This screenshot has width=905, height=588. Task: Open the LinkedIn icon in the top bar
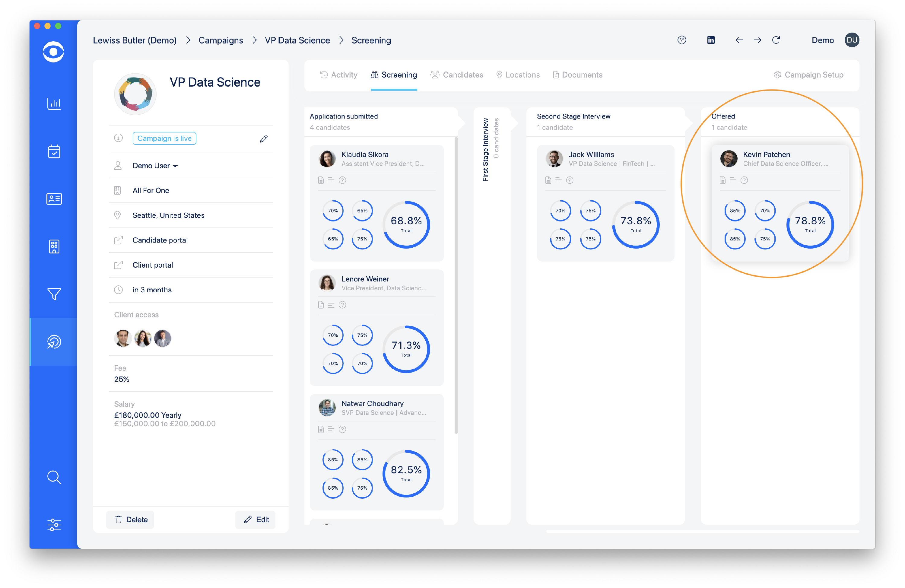[711, 40]
